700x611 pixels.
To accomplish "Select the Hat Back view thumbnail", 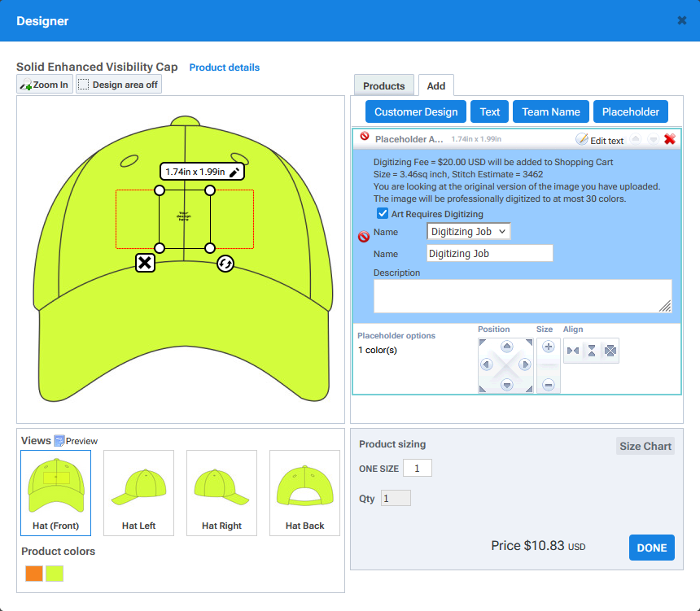I will [304, 492].
